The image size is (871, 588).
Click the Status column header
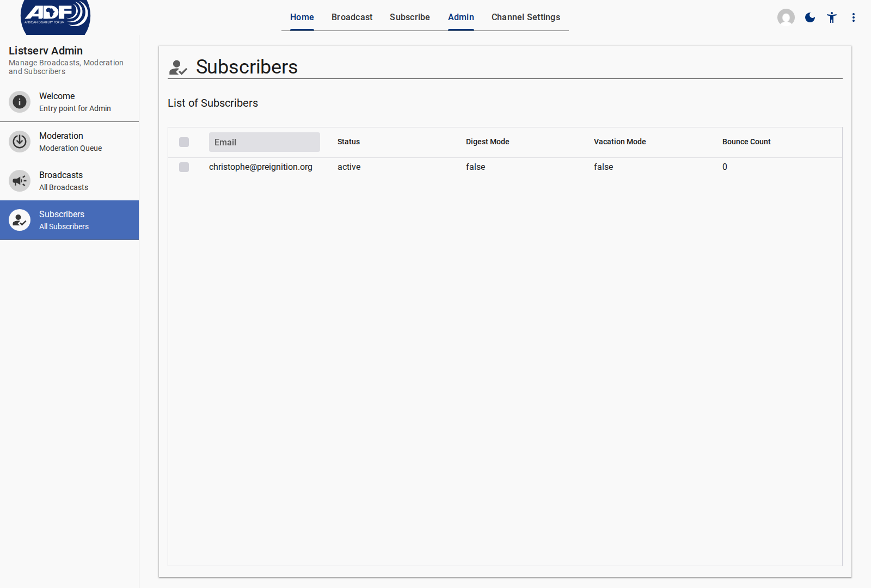349,142
